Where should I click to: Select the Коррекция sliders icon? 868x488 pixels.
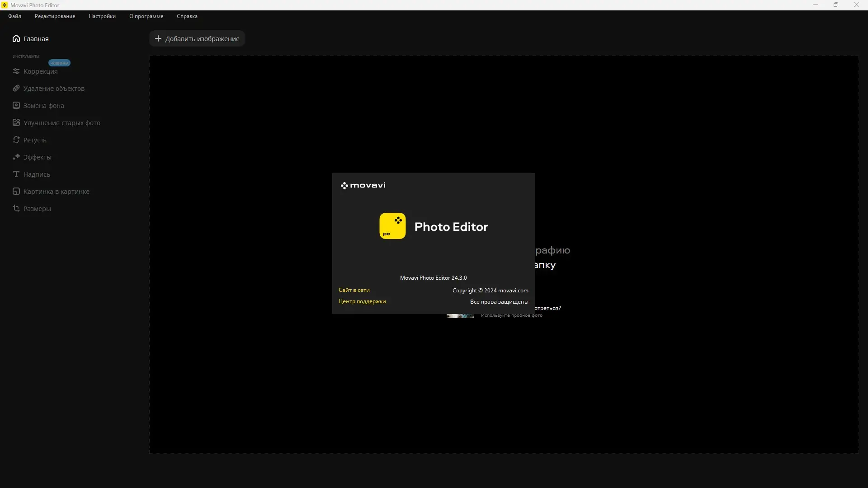pyautogui.click(x=16, y=71)
